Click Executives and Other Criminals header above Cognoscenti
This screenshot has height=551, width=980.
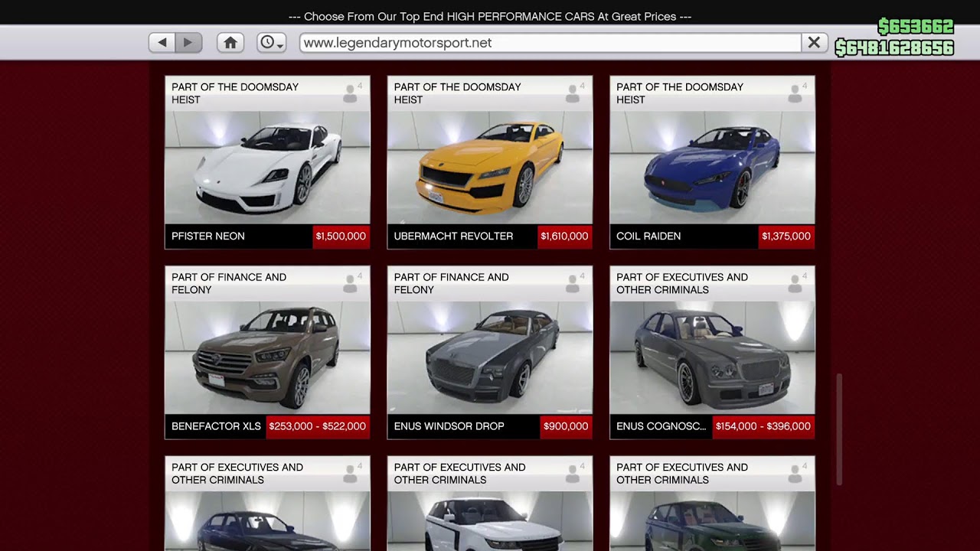pos(682,283)
